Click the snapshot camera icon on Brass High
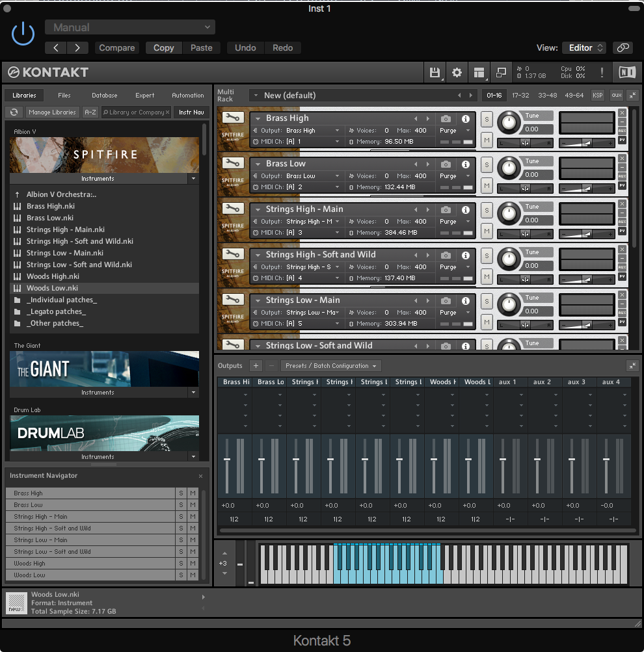This screenshot has height=652, width=644. pyautogui.click(x=446, y=119)
